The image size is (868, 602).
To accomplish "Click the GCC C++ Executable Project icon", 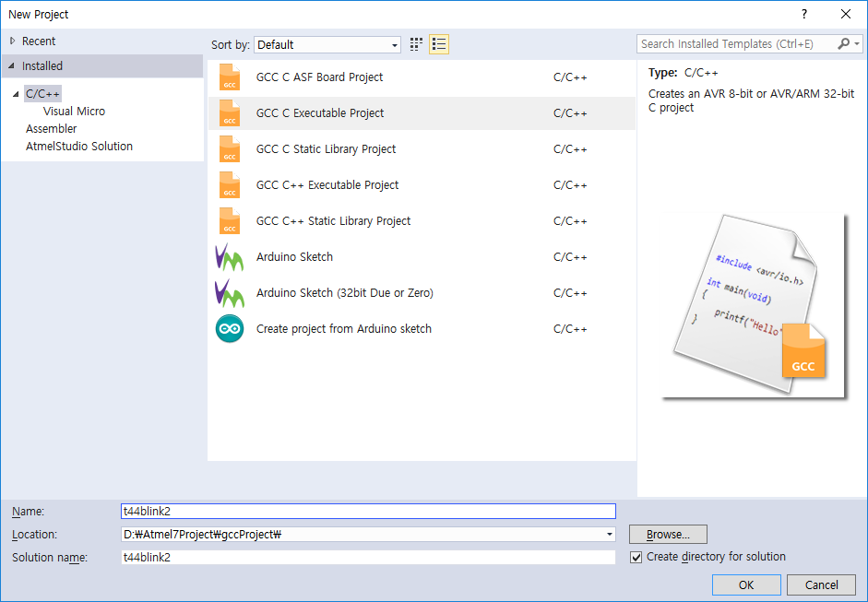I will [229, 184].
